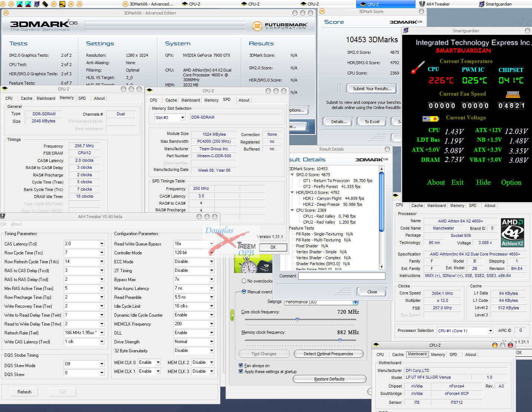Select Memory tab in CPU-Z Mainboard window
Screen dimensions: 532x412
[x=438, y=355]
